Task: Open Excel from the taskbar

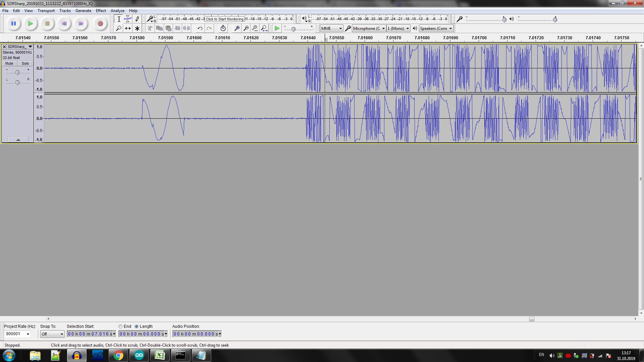Action: pyautogui.click(x=160, y=355)
